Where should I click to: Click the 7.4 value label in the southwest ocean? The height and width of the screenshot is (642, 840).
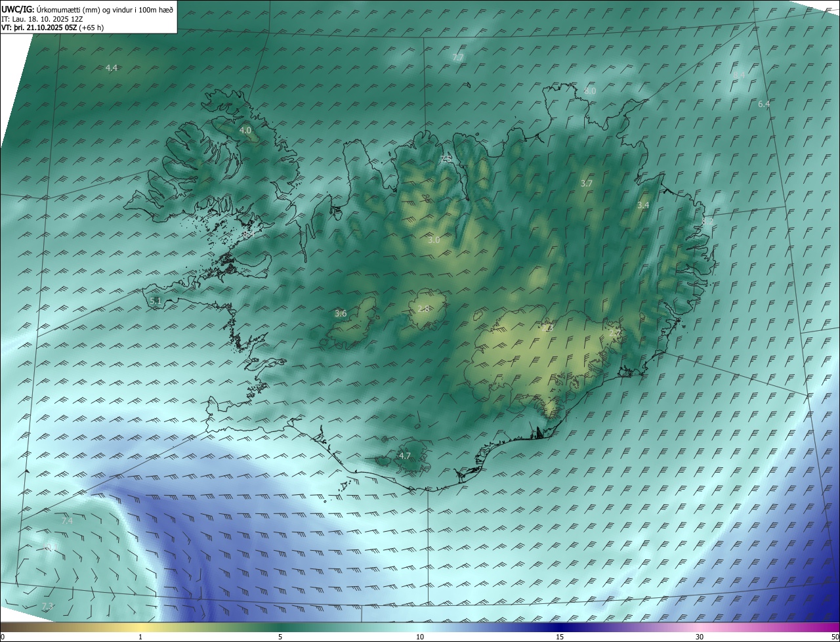tap(67, 521)
